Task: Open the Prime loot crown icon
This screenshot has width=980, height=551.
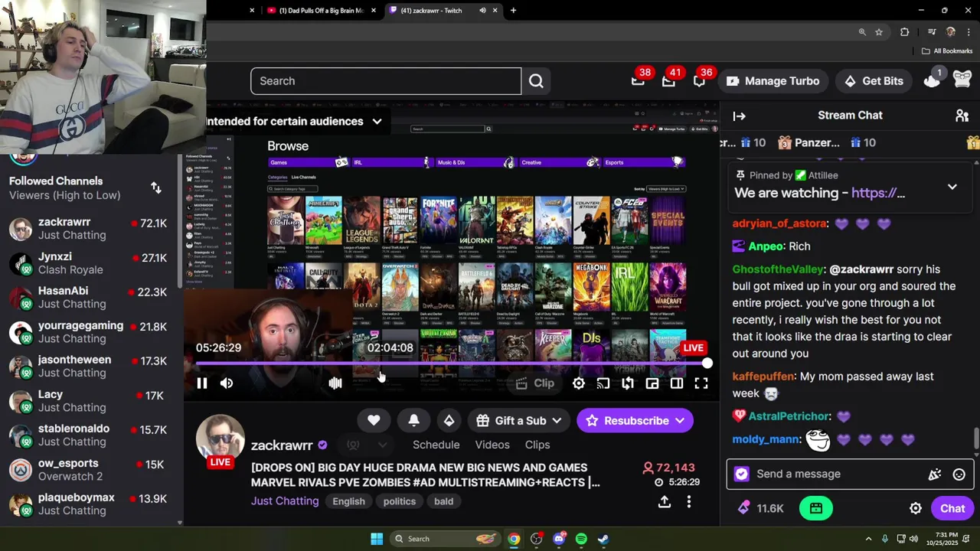Action: coord(932,80)
